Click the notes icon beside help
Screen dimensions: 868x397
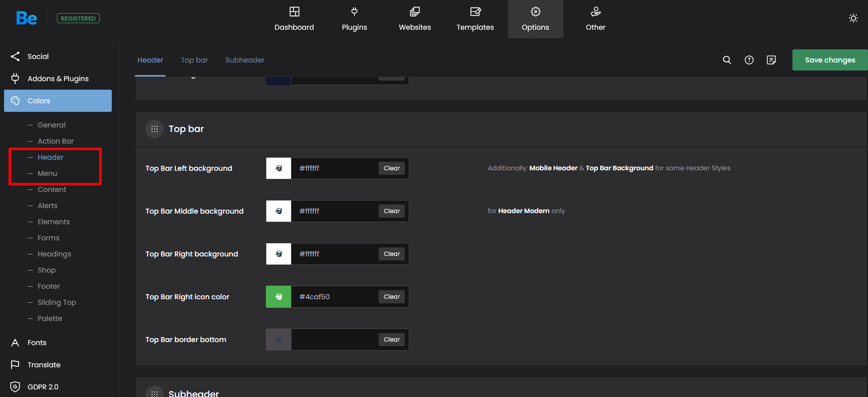click(x=771, y=60)
